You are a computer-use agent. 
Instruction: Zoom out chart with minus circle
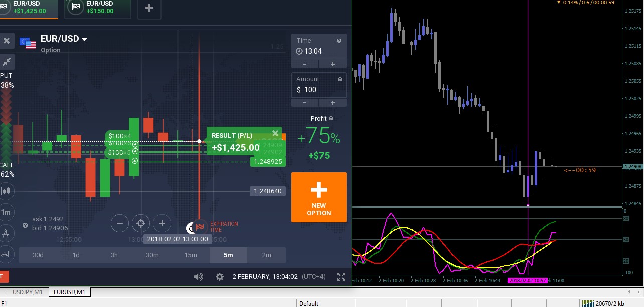pyautogui.click(x=120, y=223)
